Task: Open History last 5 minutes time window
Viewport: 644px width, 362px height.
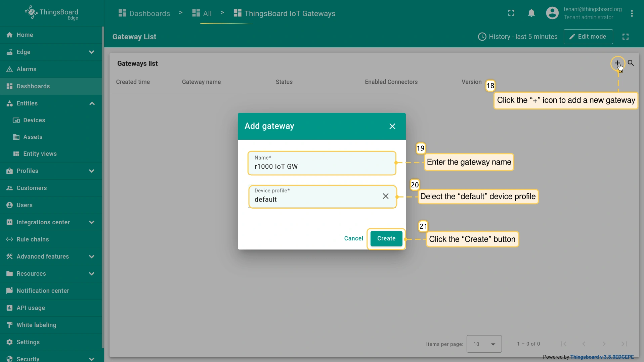Action: (517, 37)
